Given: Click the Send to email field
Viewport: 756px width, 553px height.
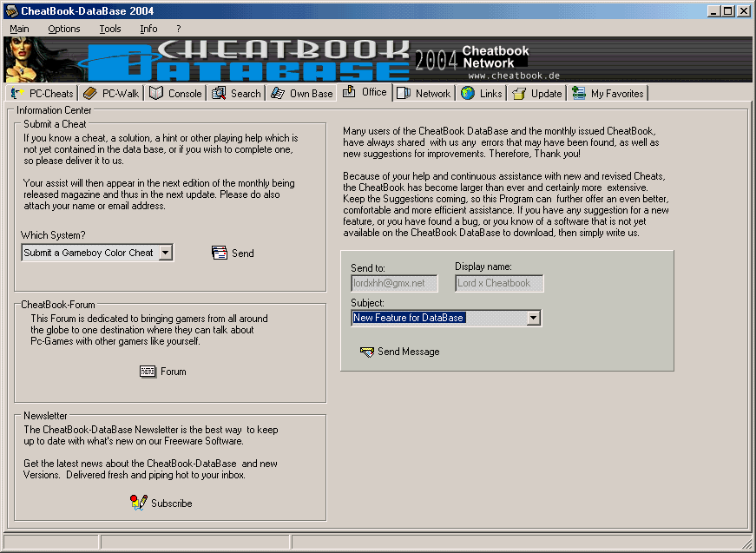Looking at the screenshot, I should pos(394,283).
